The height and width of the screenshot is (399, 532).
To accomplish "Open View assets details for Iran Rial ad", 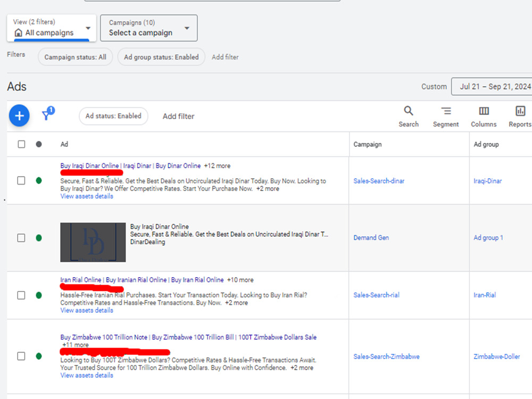I will tap(87, 311).
